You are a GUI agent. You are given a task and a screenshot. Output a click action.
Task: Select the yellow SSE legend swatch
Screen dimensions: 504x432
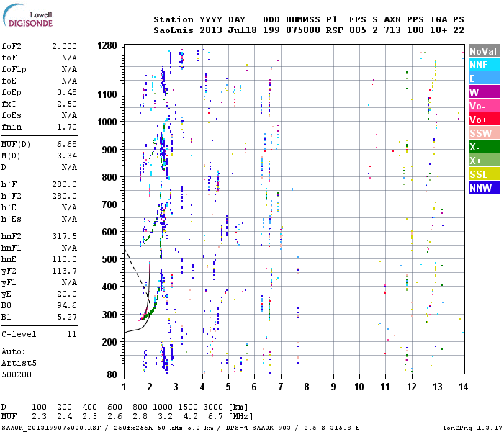484,174
